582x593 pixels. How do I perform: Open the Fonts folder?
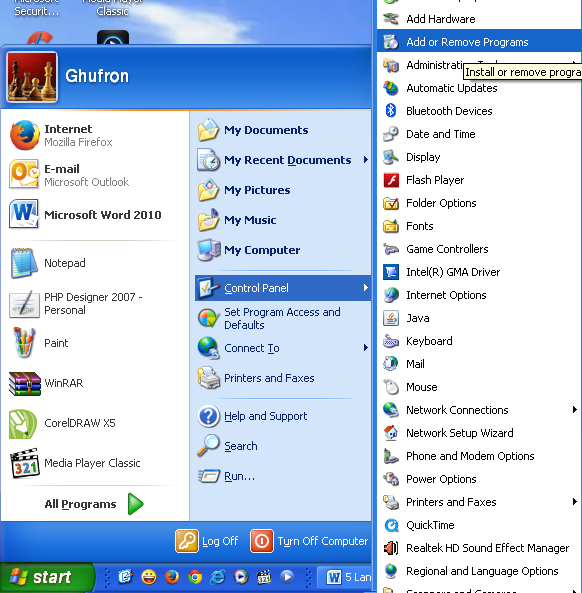[479, 226]
